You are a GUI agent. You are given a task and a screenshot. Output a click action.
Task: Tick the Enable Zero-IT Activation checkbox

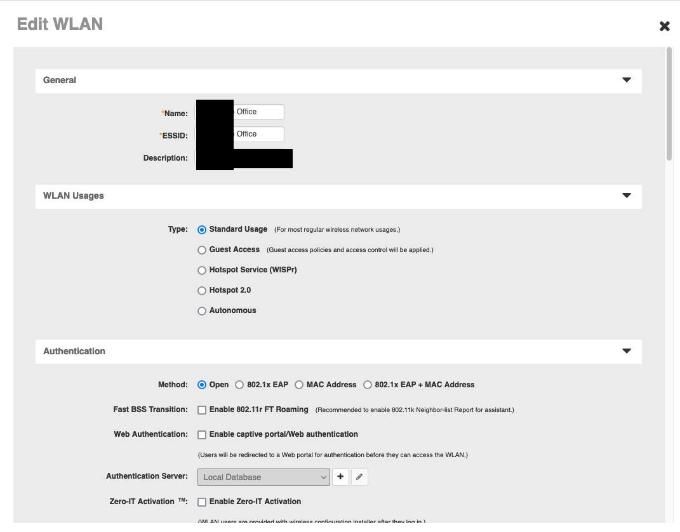pos(202,502)
